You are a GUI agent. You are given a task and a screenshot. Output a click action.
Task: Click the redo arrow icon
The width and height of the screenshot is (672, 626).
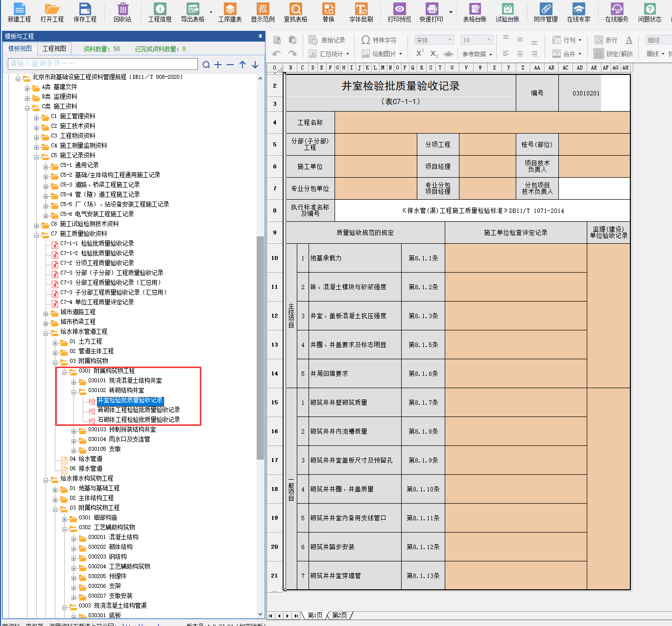pyautogui.click(x=292, y=54)
